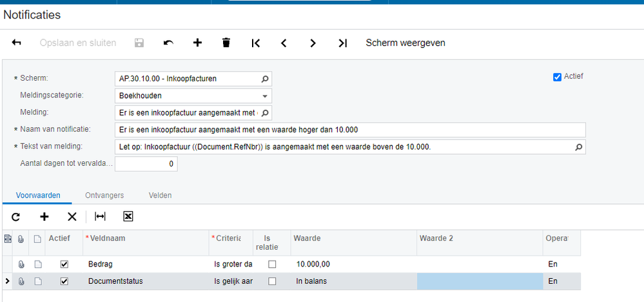644x302 pixels.
Task: Open notes icon in Bedrag row
Action: coord(37,264)
